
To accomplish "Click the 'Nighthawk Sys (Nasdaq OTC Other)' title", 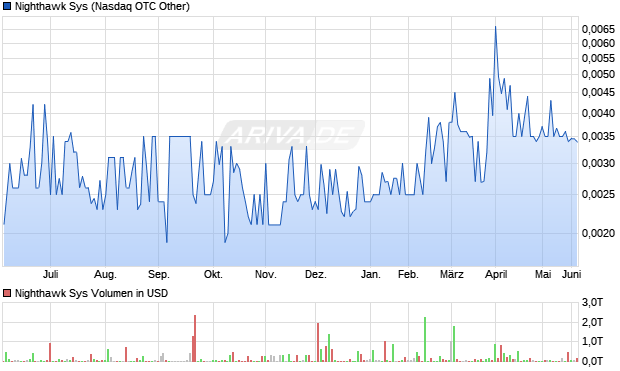I will click(x=102, y=6).
